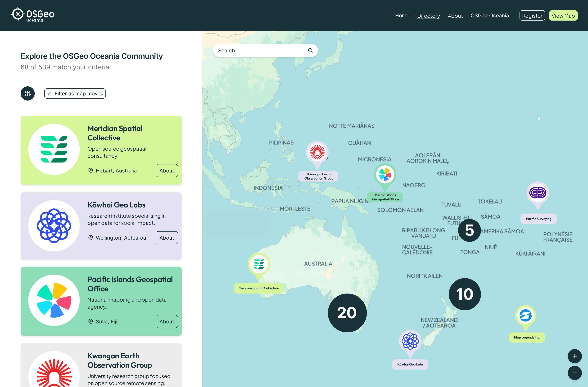
Task: Click the Kōwhai Geo Labs card logo
Action: pos(54,226)
